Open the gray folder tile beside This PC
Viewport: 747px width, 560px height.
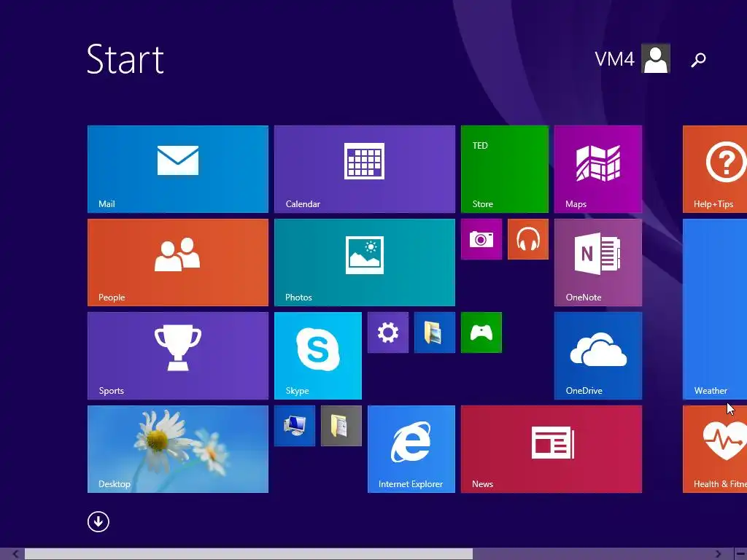341,426
